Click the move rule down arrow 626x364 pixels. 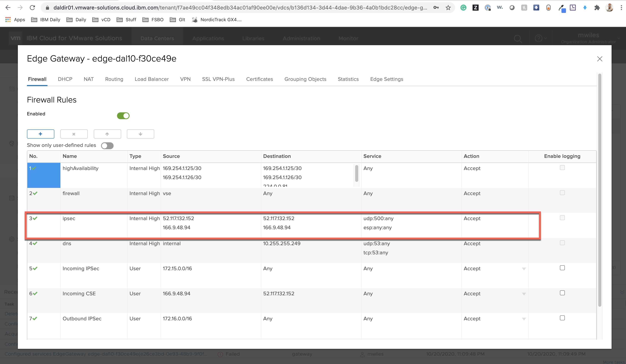click(x=140, y=134)
